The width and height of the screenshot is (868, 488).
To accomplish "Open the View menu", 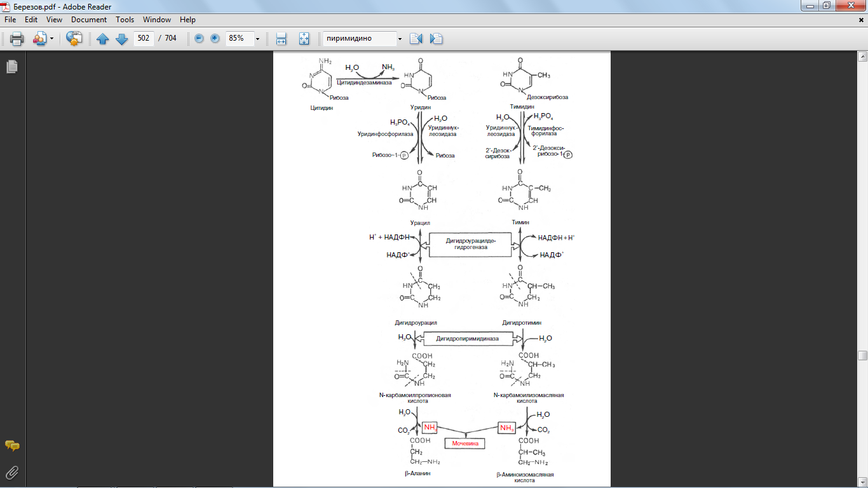I will [x=54, y=20].
